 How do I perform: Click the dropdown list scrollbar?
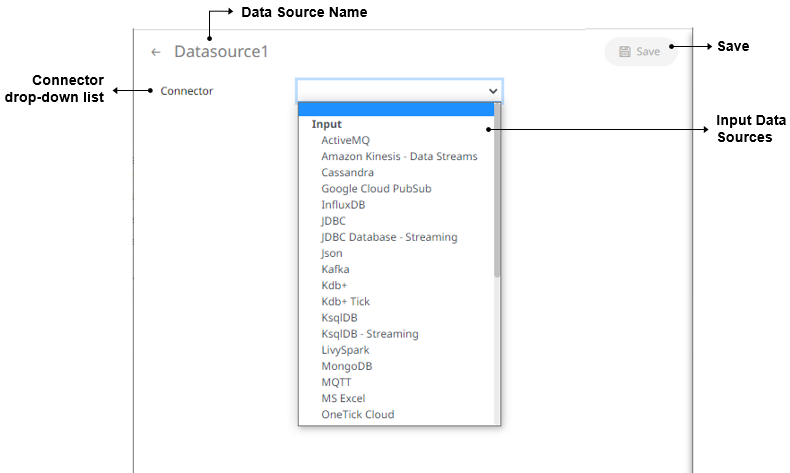(497, 190)
